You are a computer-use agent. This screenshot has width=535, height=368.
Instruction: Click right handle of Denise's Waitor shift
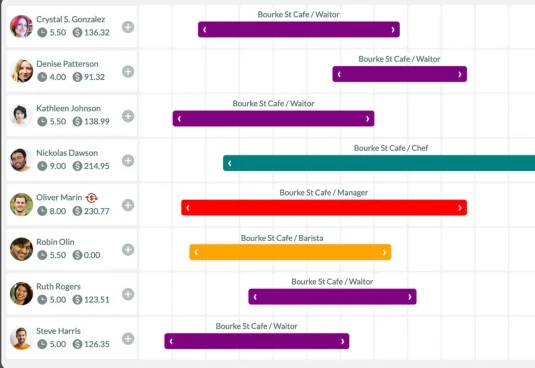click(x=460, y=74)
